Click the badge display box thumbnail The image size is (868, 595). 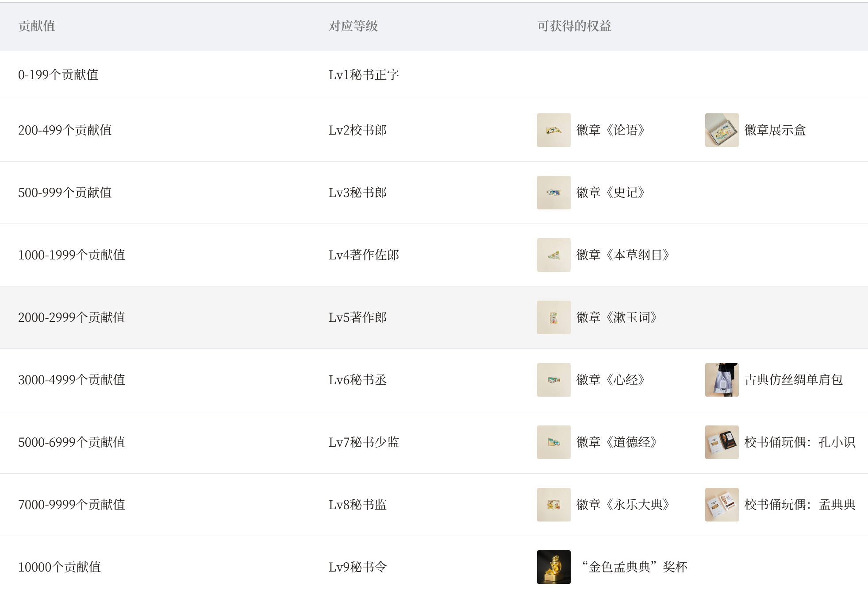[x=722, y=130]
